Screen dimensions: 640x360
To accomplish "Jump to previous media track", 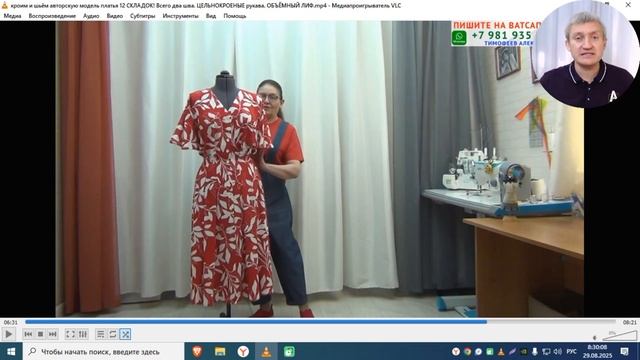I will [28, 334].
